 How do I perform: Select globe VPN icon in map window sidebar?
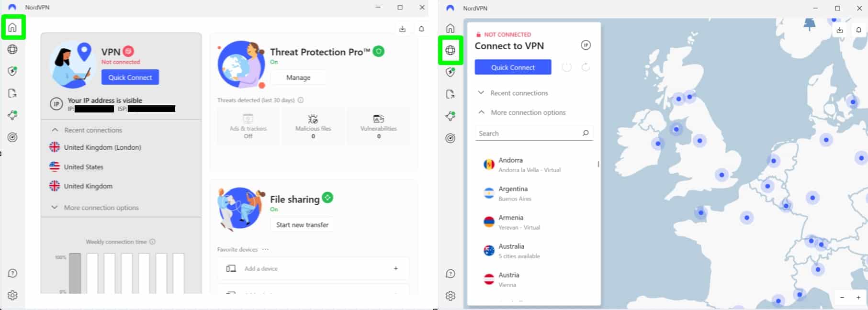450,50
